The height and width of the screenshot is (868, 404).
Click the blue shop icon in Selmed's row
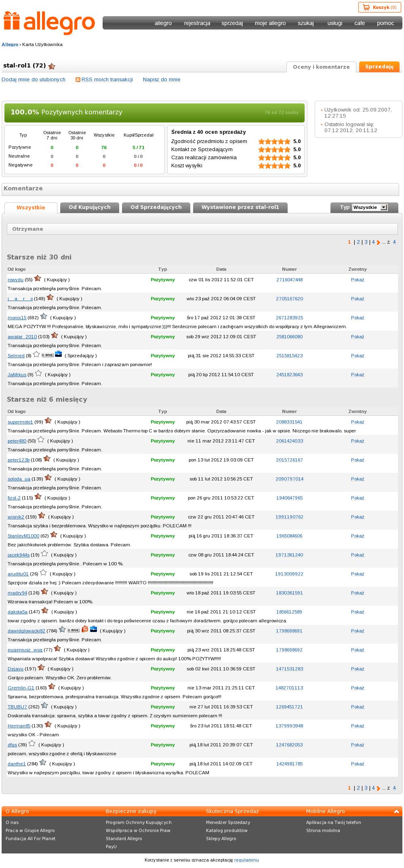coord(59,354)
